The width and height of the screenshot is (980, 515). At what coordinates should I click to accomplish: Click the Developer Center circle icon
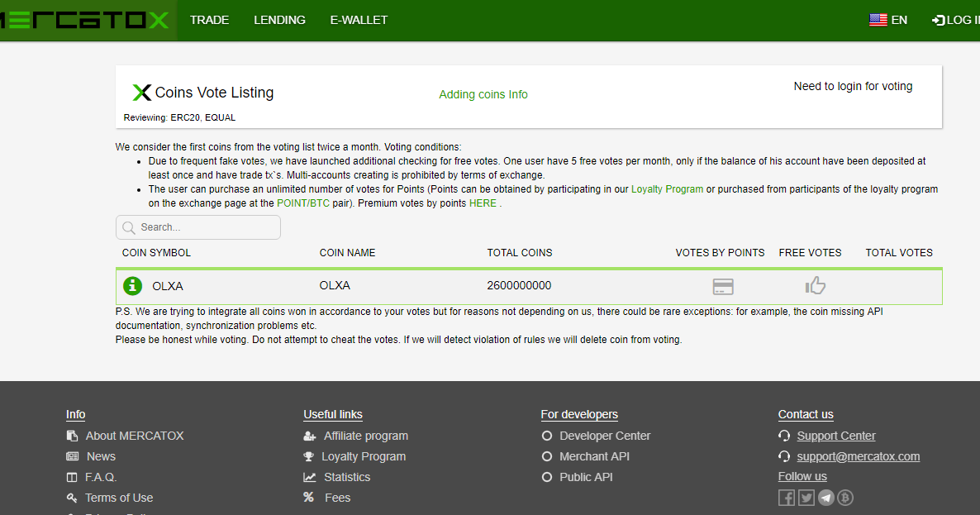point(547,436)
